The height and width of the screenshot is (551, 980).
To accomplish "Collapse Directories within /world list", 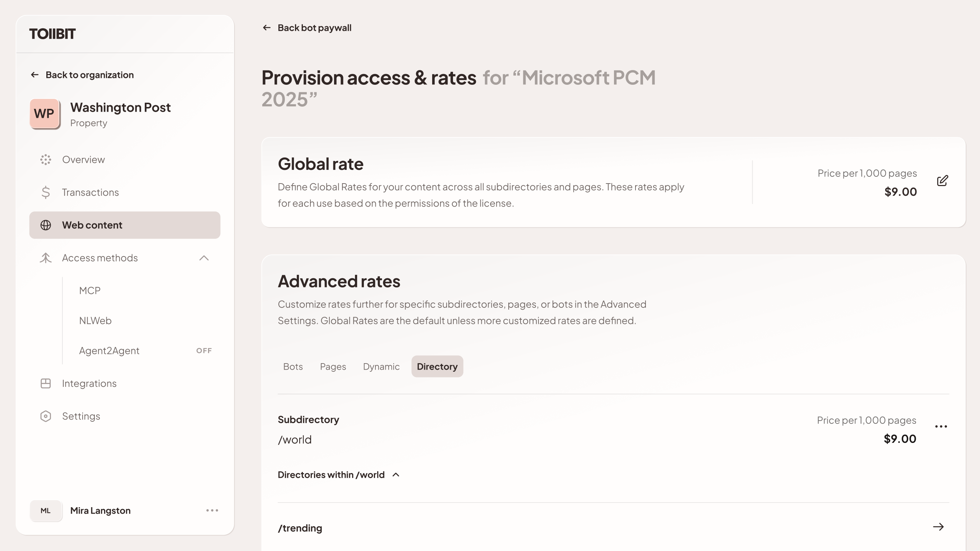I will pos(396,474).
